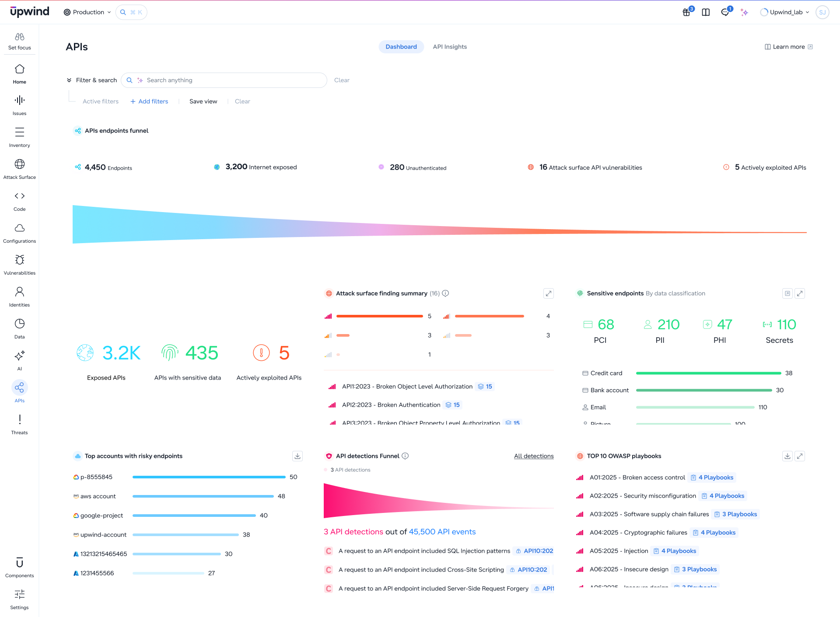
Task: Open the Data section
Action: [x=19, y=329]
